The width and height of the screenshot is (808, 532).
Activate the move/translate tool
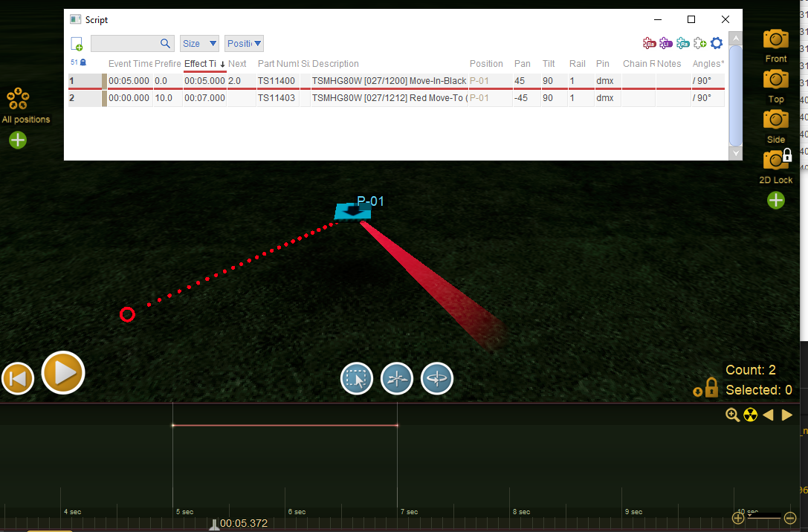pos(397,379)
